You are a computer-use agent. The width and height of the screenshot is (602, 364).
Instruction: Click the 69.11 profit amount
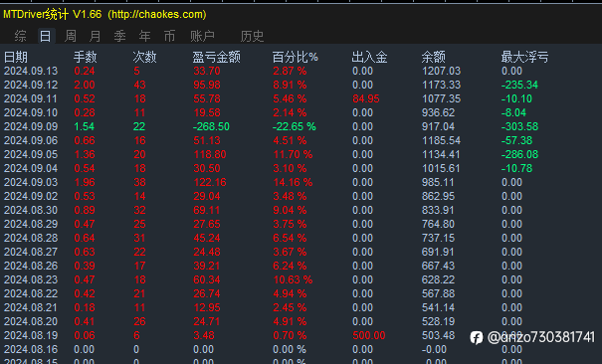click(x=207, y=210)
